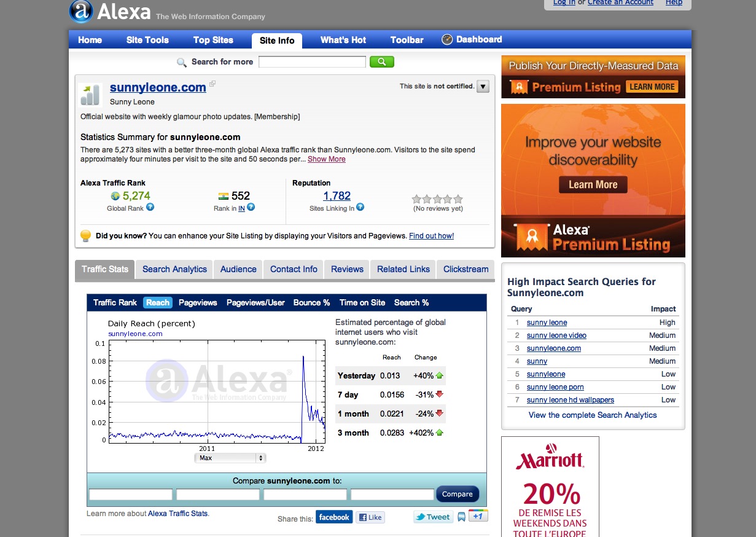756x537 pixels.
Task: Click the Sites Linking In help icon
Action: pyautogui.click(x=360, y=208)
